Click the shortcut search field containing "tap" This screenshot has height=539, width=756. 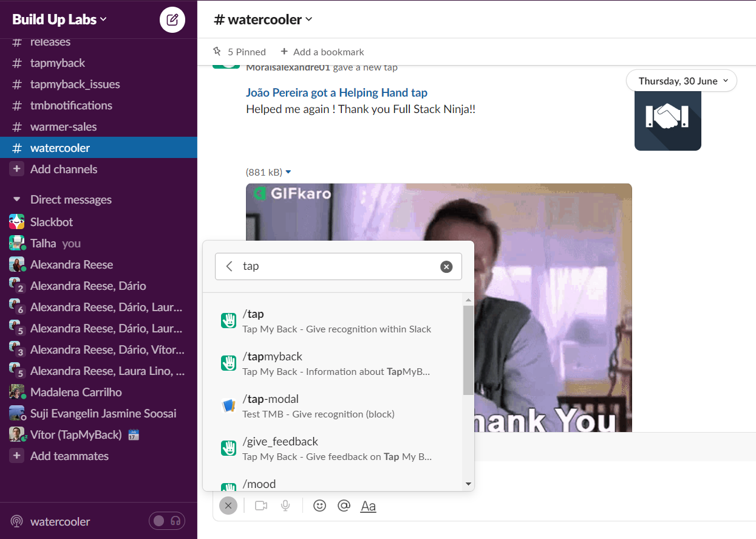pyautogui.click(x=338, y=266)
